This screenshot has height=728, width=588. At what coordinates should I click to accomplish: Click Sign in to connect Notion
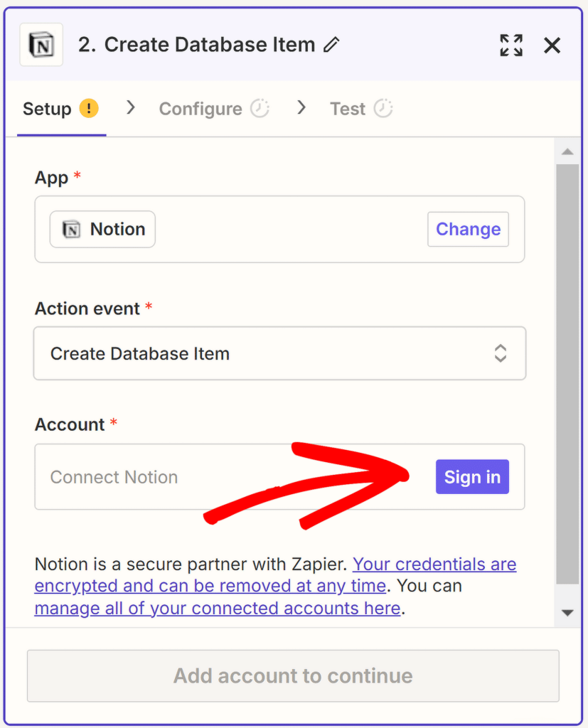pos(472,477)
